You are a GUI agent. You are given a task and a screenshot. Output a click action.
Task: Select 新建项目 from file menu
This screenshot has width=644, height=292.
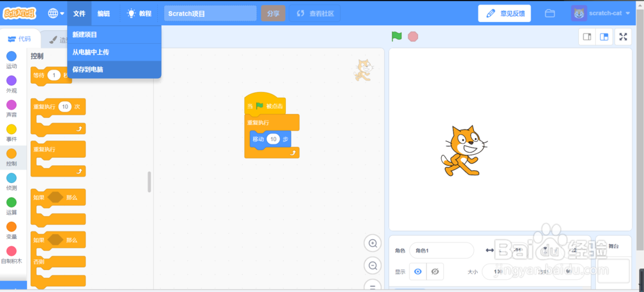tap(114, 35)
